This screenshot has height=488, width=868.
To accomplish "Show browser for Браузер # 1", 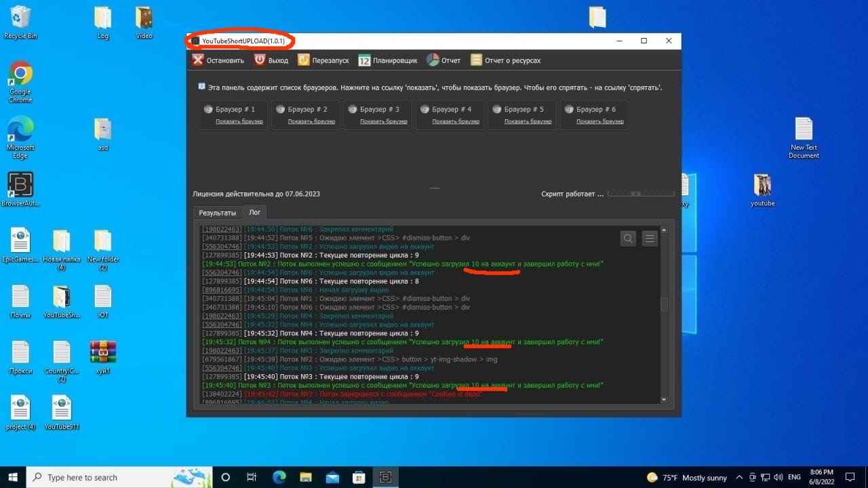I will click(x=239, y=121).
